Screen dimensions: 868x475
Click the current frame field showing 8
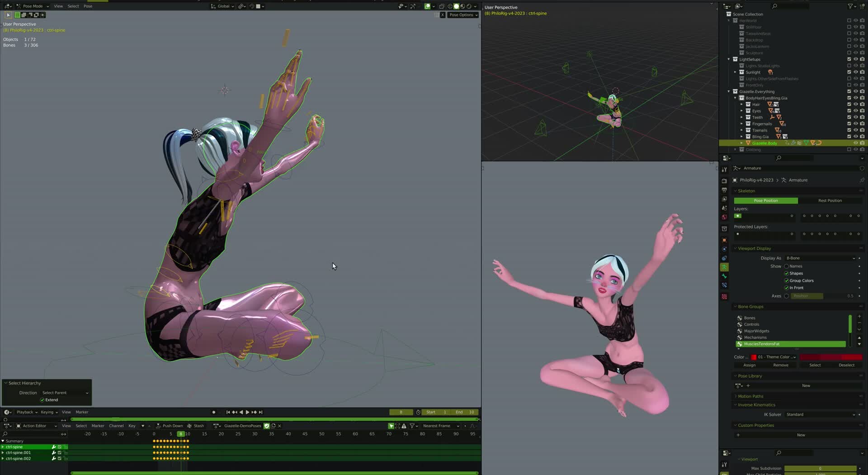point(401,412)
